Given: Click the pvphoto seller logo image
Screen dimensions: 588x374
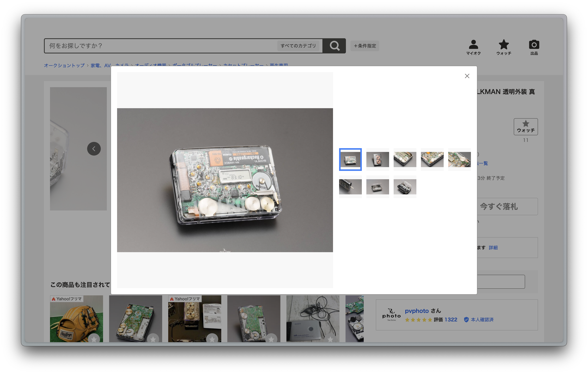Looking at the screenshot, I should [391, 315].
